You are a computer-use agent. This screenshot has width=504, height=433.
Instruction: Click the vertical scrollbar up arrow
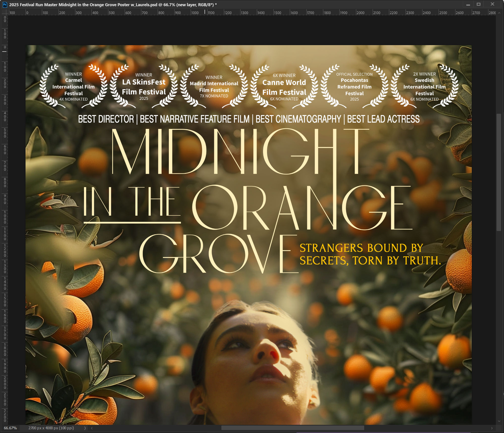pyautogui.click(x=499, y=13)
